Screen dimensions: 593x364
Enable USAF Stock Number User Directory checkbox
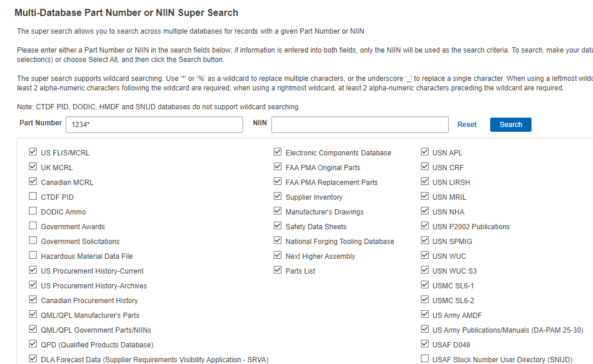pos(425,358)
